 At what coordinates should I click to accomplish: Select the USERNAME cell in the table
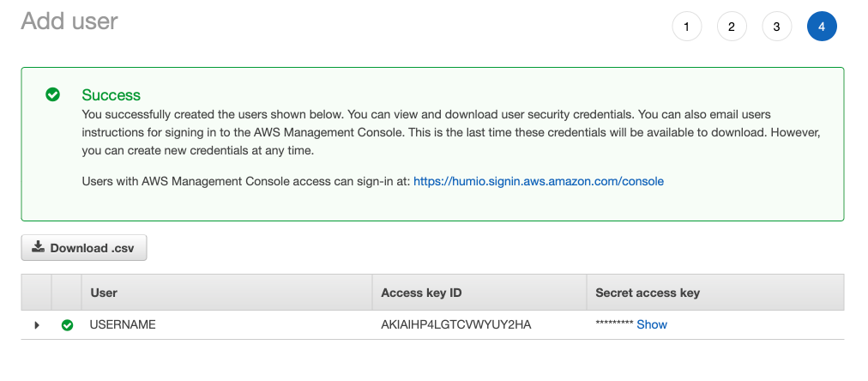(123, 324)
